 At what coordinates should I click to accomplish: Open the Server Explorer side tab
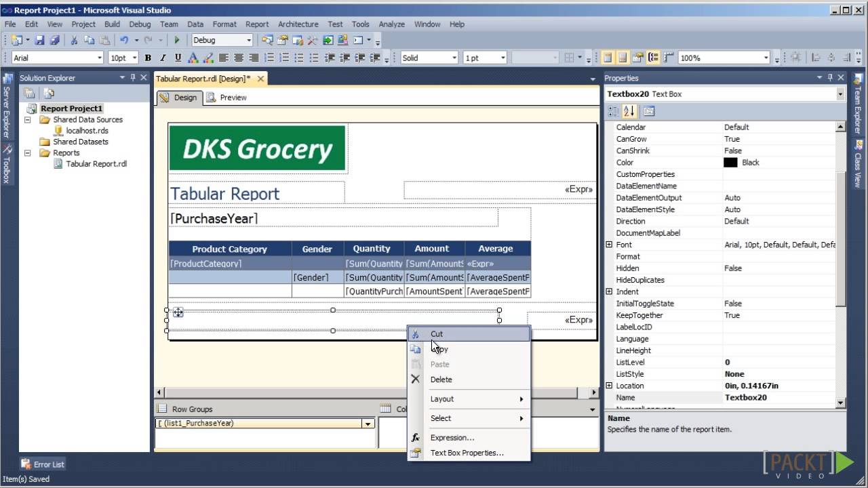pyautogui.click(x=7, y=106)
